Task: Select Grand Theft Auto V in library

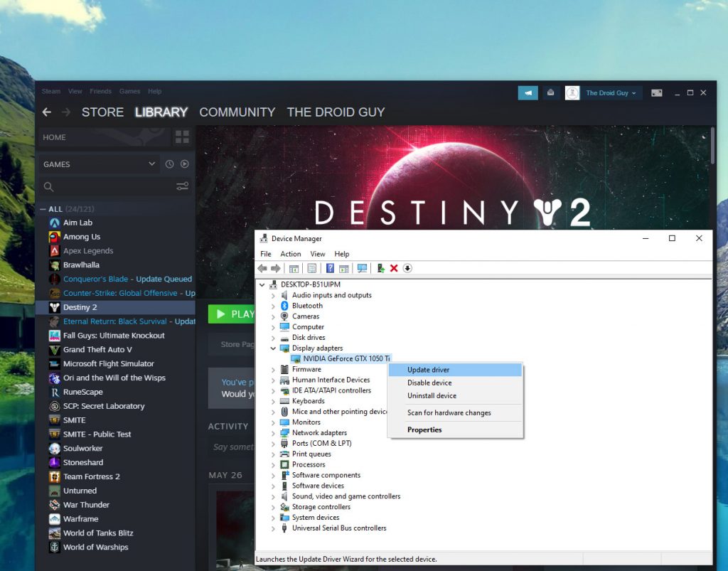Action: click(97, 350)
